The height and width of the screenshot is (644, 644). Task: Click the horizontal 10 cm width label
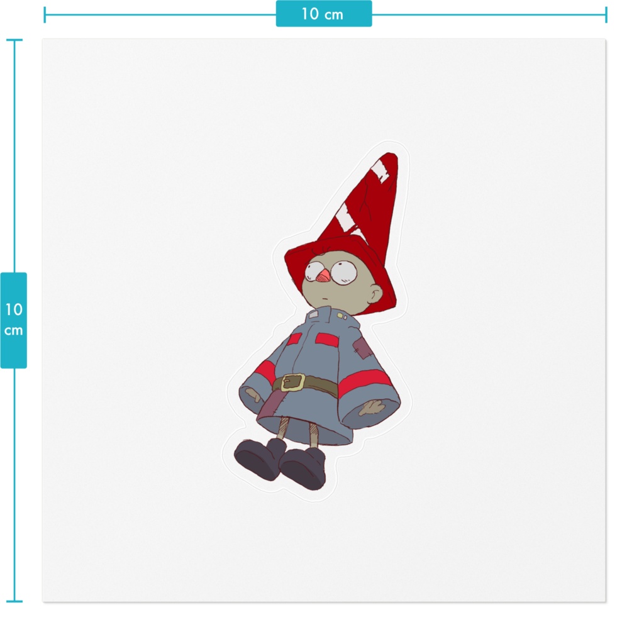pos(324,14)
